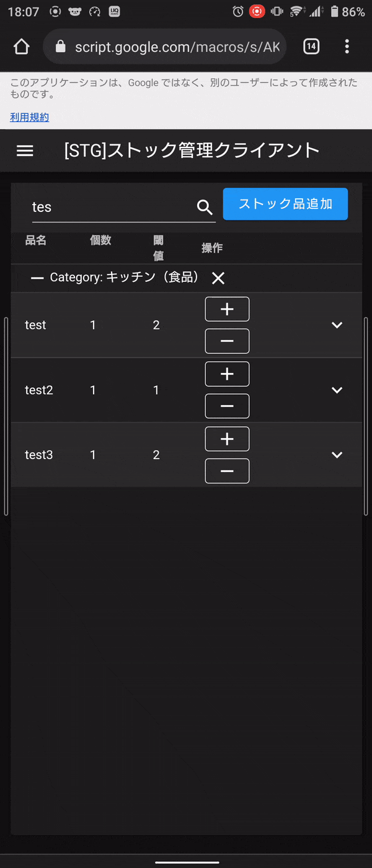The height and width of the screenshot is (868, 372).
Task: Open the hamburger menu icon
Action: click(25, 150)
